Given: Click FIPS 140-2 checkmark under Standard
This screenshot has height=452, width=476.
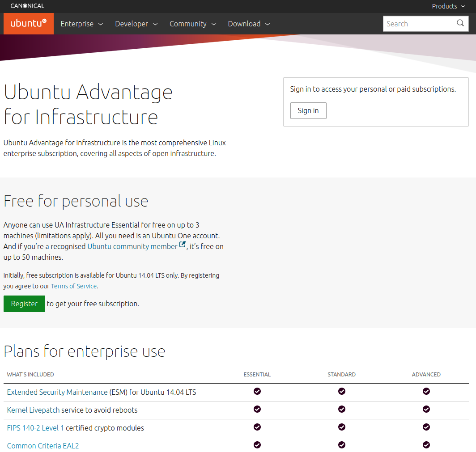Looking at the screenshot, I should (341, 427).
